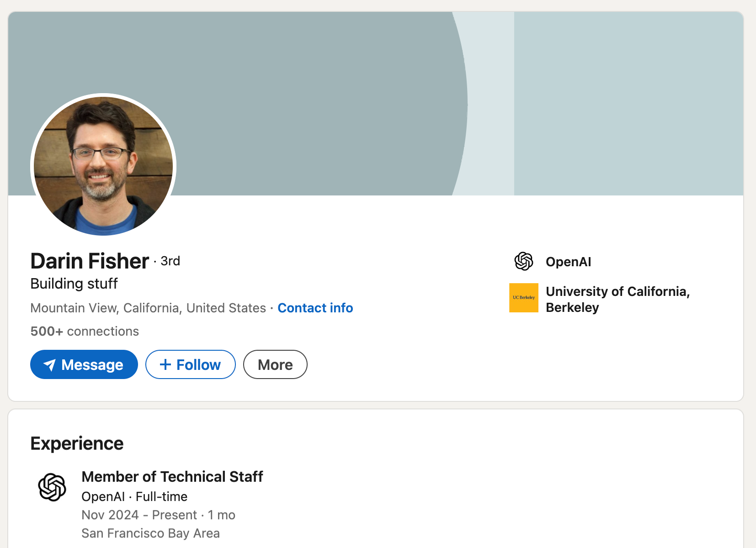Click the Darin Fisher name heading

pyautogui.click(x=90, y=261)
